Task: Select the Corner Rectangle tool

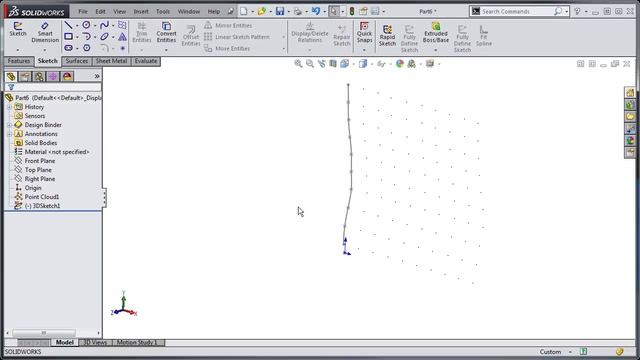Action: (68, 37)
